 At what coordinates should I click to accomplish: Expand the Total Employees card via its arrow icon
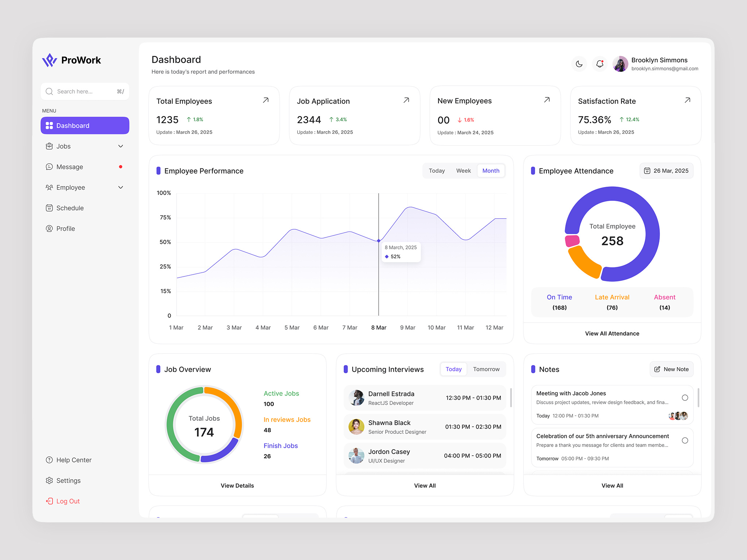coord(266,100)
